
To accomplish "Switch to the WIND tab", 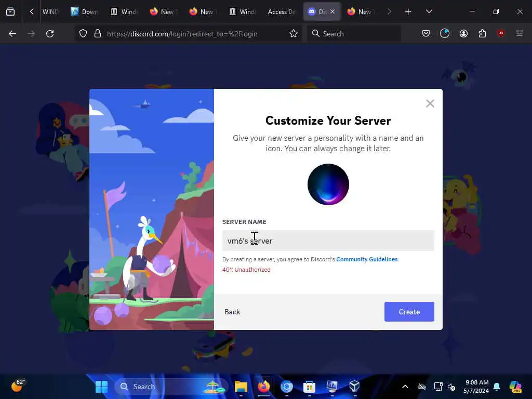I will (50, 11).
